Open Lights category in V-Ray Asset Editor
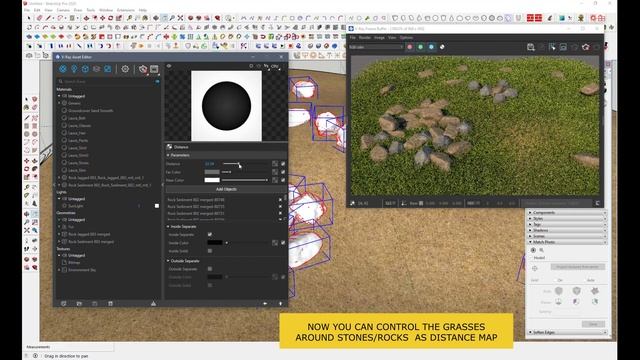 pos(74,69)
